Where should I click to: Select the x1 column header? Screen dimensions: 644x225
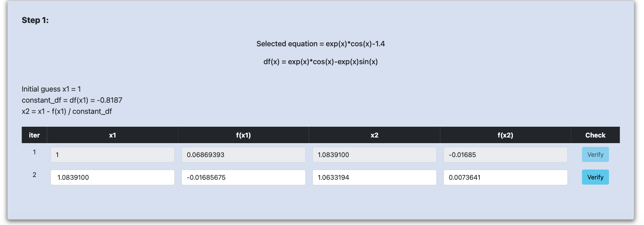click(x=113, y=135)
